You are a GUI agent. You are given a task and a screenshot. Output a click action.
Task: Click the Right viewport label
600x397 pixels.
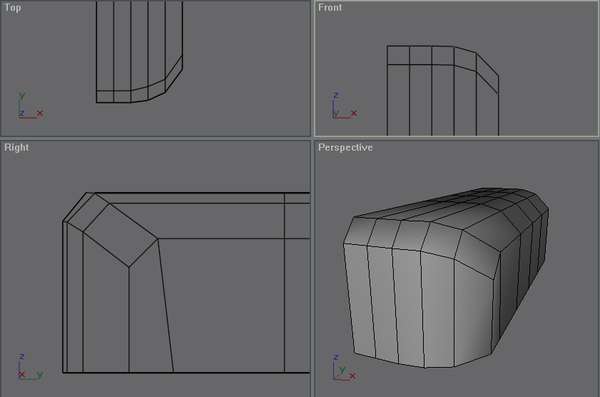(x=16, y=147)
